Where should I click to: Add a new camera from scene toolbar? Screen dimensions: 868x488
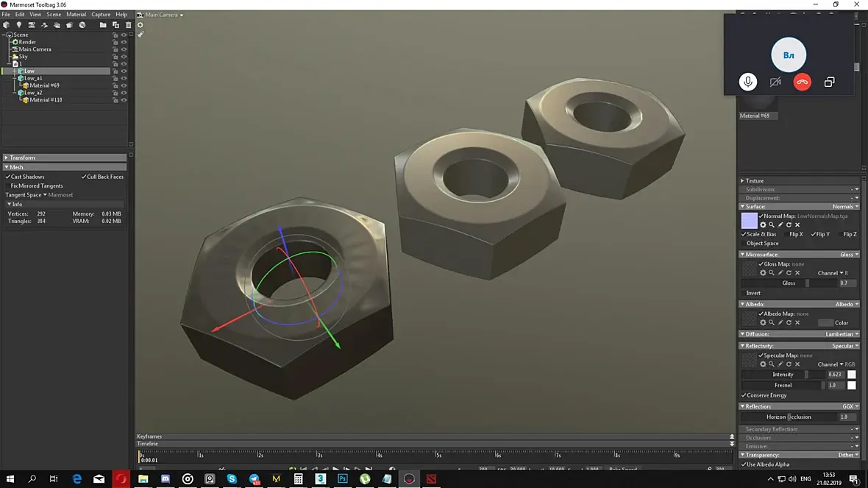point(32,25)
